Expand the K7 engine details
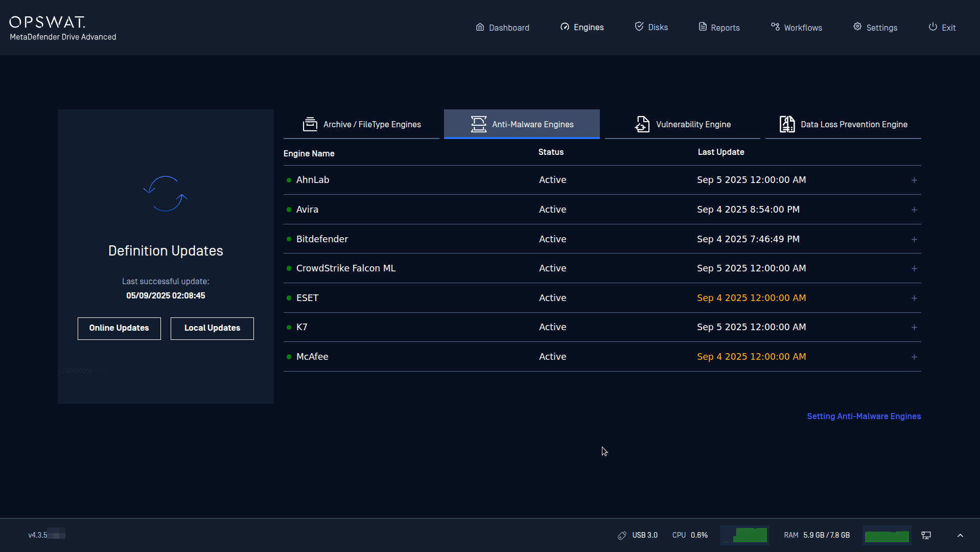980x552 pixels. pos(914,327)
